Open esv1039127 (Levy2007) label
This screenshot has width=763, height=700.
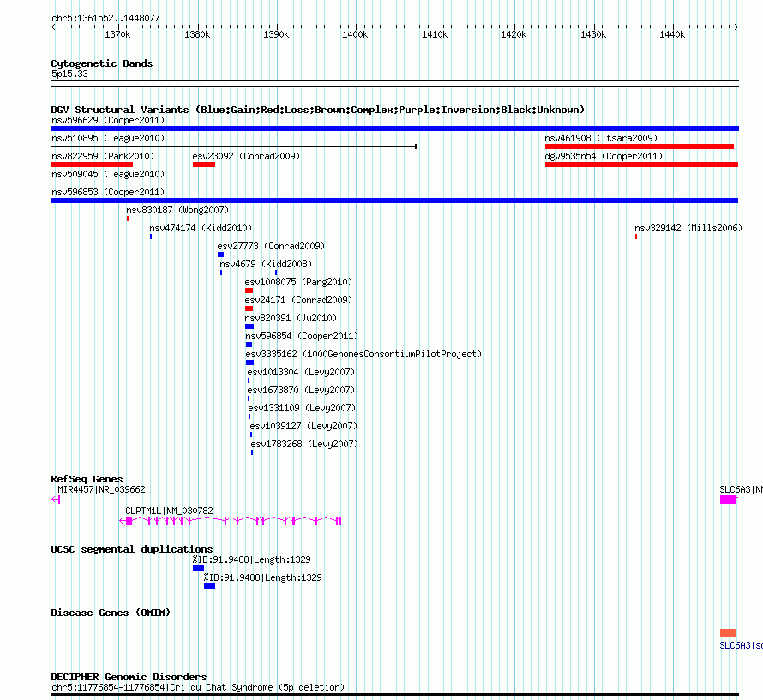pyautogui.click(x=303, y=426)
